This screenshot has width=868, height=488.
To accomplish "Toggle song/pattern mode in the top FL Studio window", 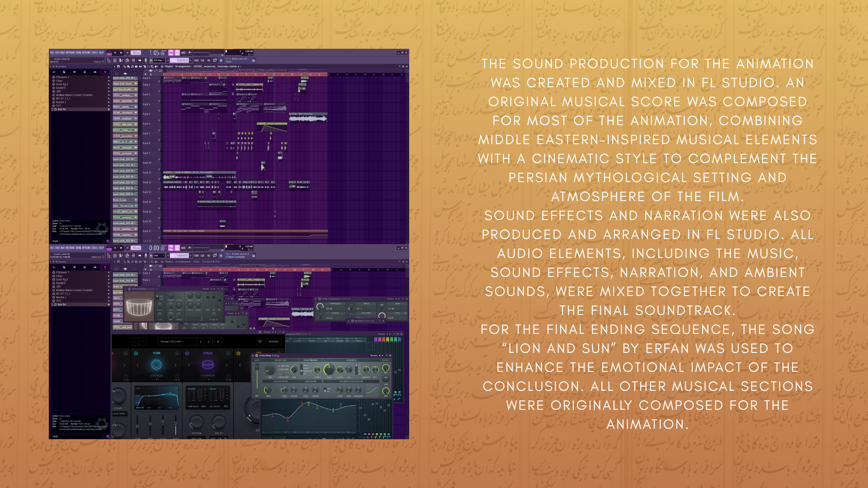I will coord(109,53).
